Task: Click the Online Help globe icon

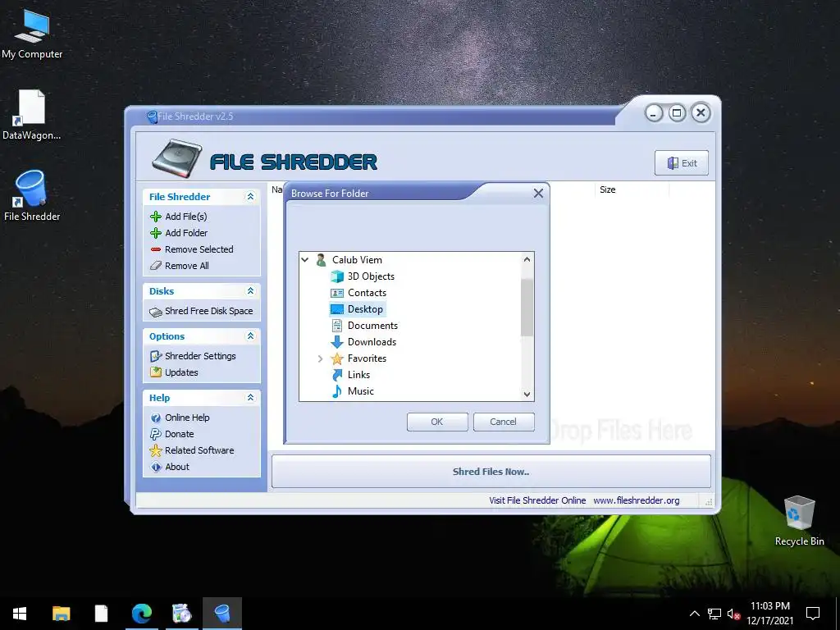Action: click(x=155, y=418)
